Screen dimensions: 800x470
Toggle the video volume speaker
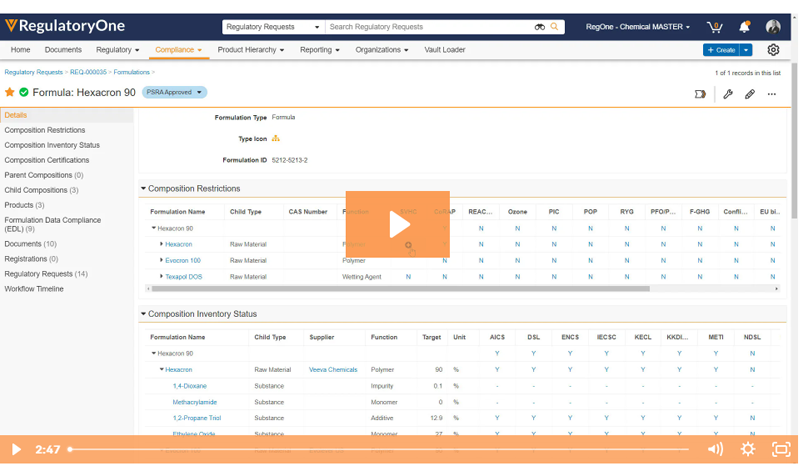tap(715, 449)
